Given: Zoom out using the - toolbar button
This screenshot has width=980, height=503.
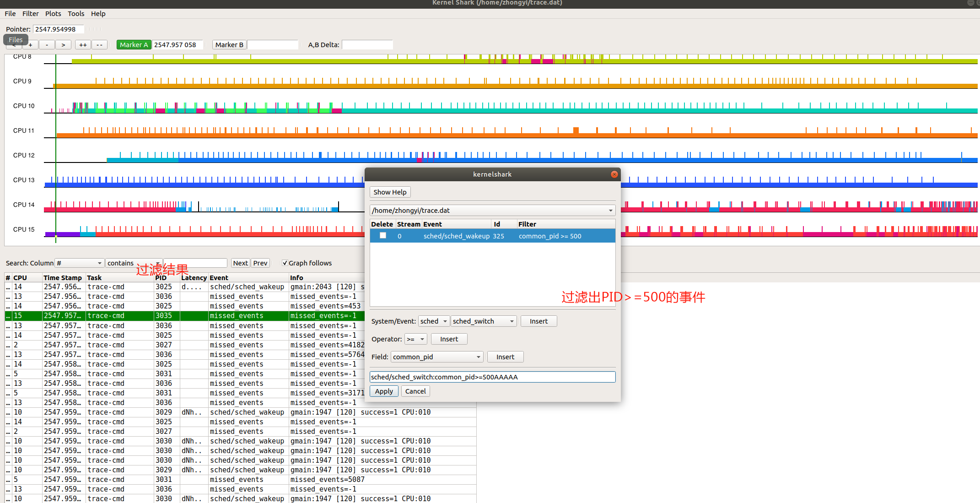Looking at the screenshot, I should [47, 44].
